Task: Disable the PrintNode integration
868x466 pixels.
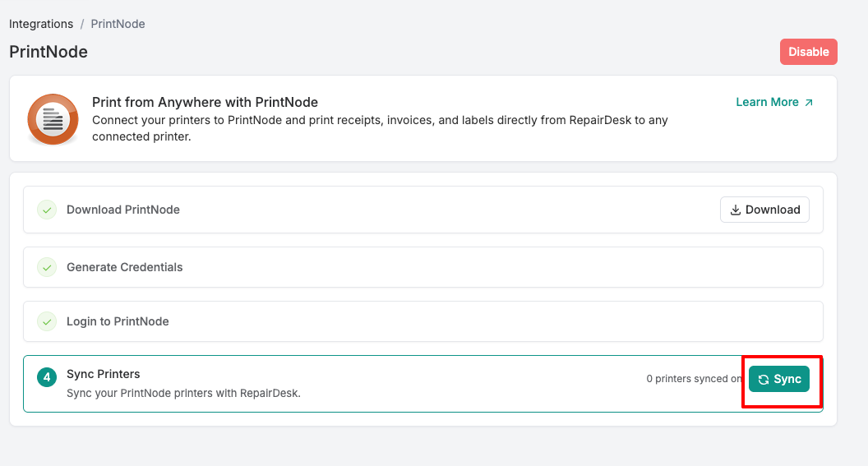Action: 808,52
